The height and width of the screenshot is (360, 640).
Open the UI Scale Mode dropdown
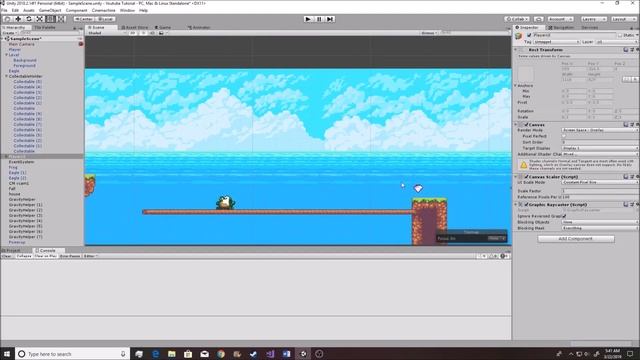click(x=600, y=182)
